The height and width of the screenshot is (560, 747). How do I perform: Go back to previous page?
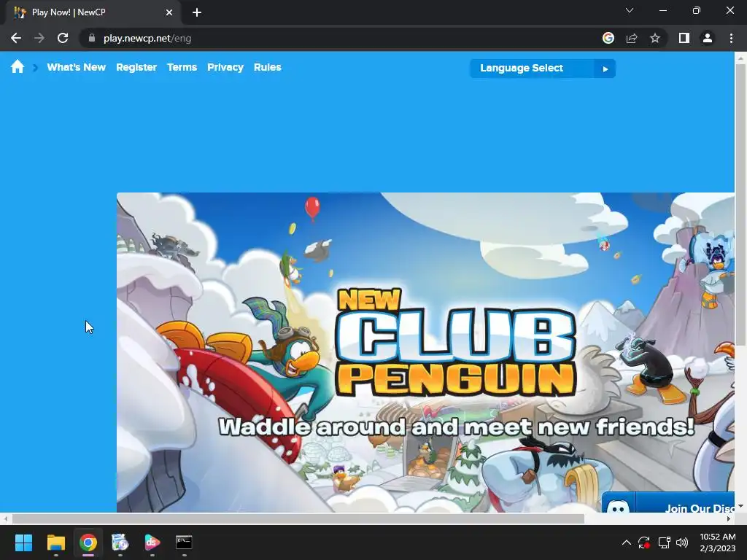tap(16, 38)
